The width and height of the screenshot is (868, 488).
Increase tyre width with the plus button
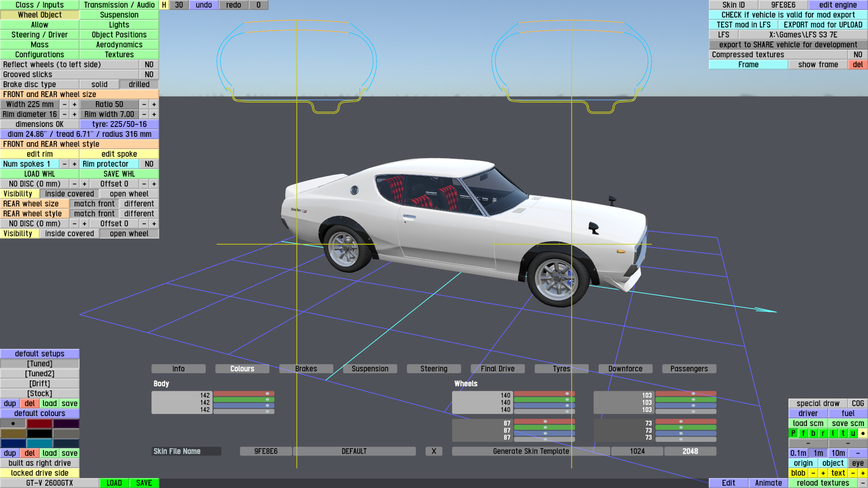(75, 104)
